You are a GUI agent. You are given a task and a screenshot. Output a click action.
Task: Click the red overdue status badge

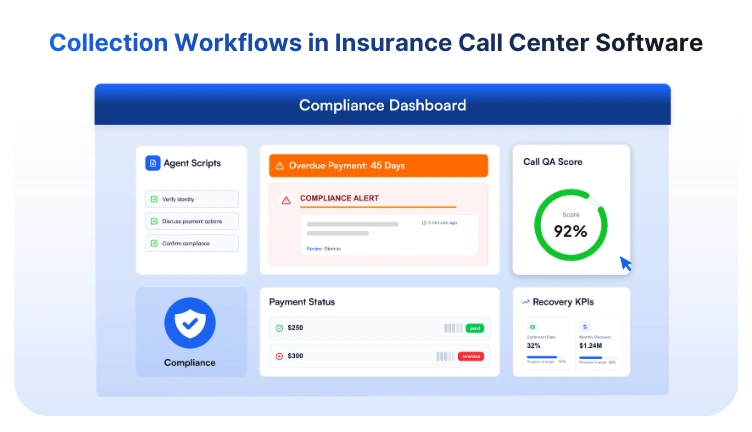tap(471, 356)
